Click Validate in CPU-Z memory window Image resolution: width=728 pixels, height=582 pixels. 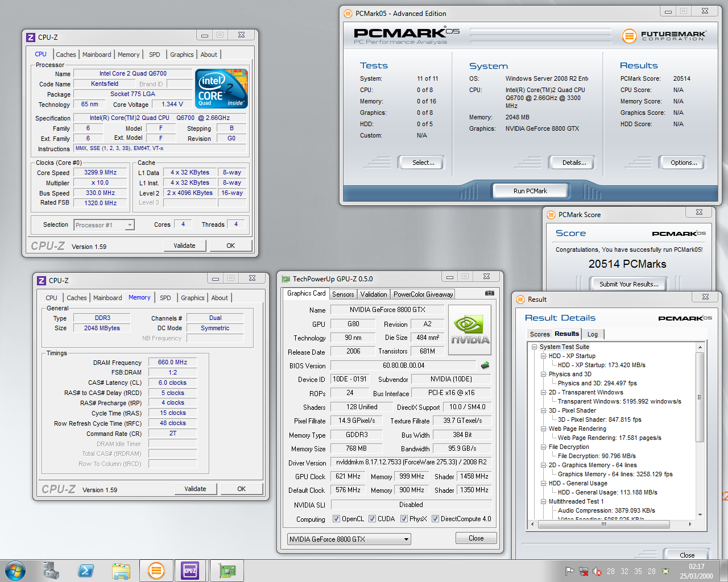click(195, 489)
